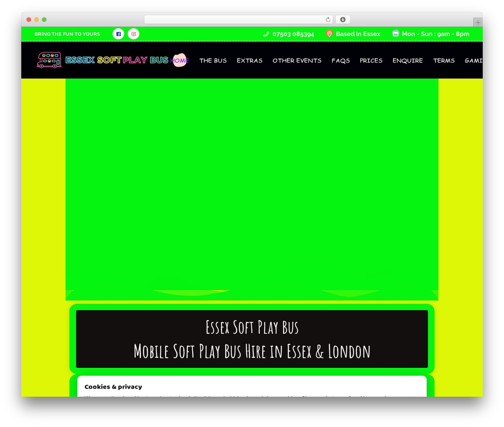Click the Essex Soft Play Bus logo
Image resolution: width=504 pixels, height=427 pixels.
[102, 60]
